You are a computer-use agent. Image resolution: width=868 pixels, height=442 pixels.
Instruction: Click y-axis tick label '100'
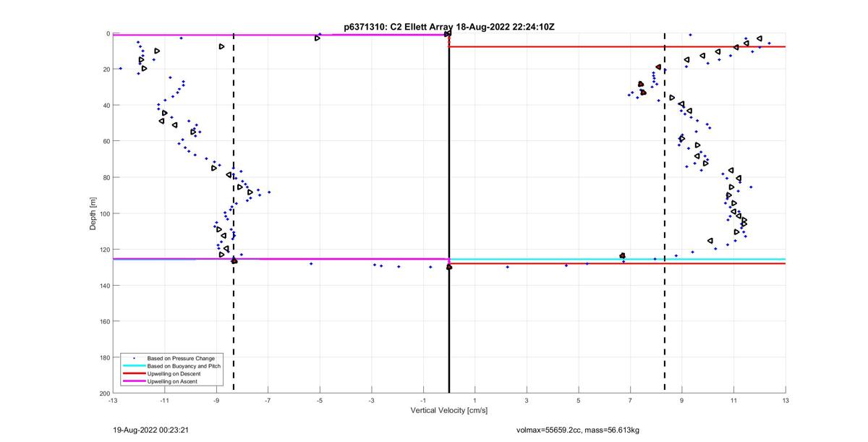click(x=103, y=213)
